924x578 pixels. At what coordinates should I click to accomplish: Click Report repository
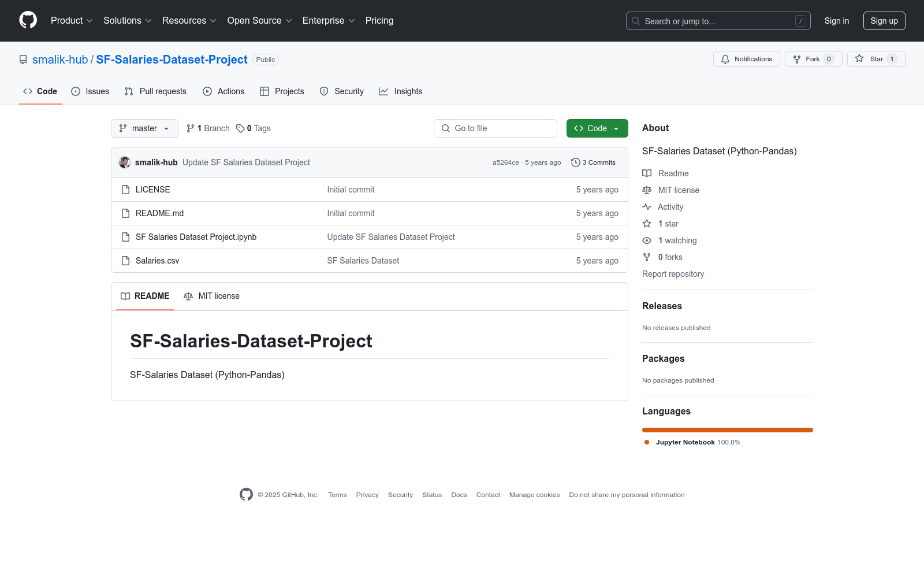click(673, 274)
